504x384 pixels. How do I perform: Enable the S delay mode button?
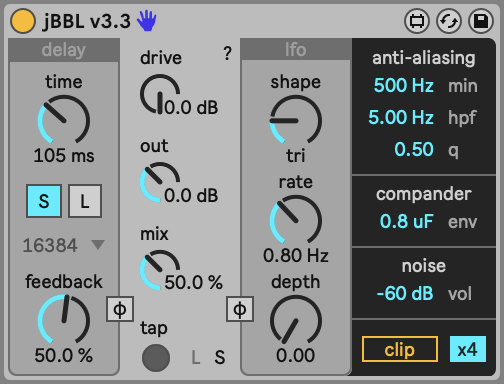(44, 201)
